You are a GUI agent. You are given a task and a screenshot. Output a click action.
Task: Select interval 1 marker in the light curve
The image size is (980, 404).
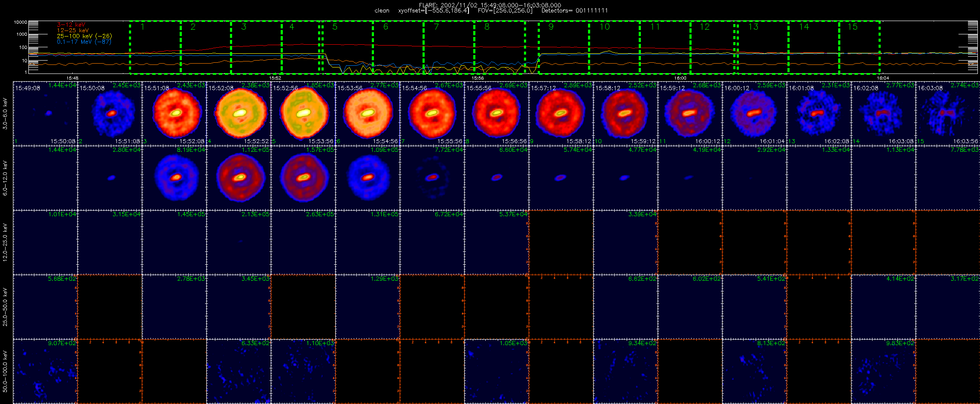[x=142, y=27]
